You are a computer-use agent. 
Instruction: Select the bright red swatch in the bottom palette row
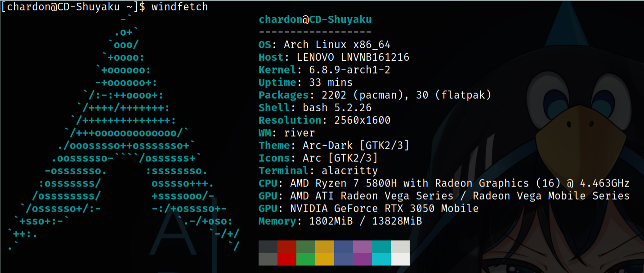pyautogui.click(x=287, y=259)
